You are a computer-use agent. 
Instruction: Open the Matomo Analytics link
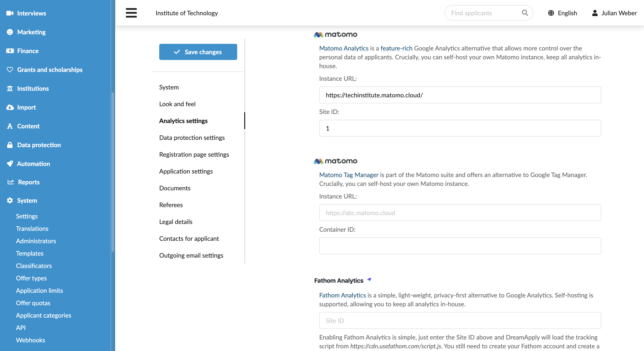point(344,48)
